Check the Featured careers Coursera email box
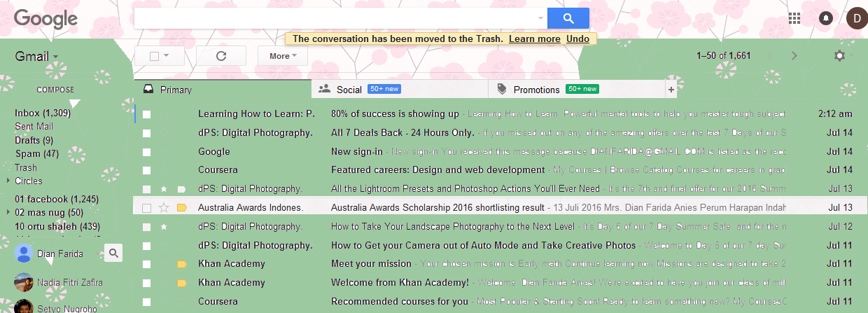The image size is (868, 313). [147, 170]
